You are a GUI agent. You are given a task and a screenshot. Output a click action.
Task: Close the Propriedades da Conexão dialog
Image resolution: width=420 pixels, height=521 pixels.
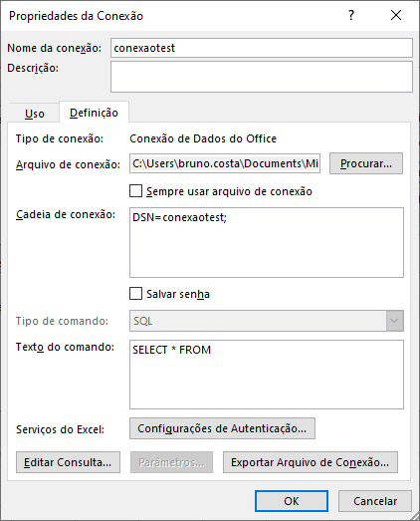tap(396, 15)
